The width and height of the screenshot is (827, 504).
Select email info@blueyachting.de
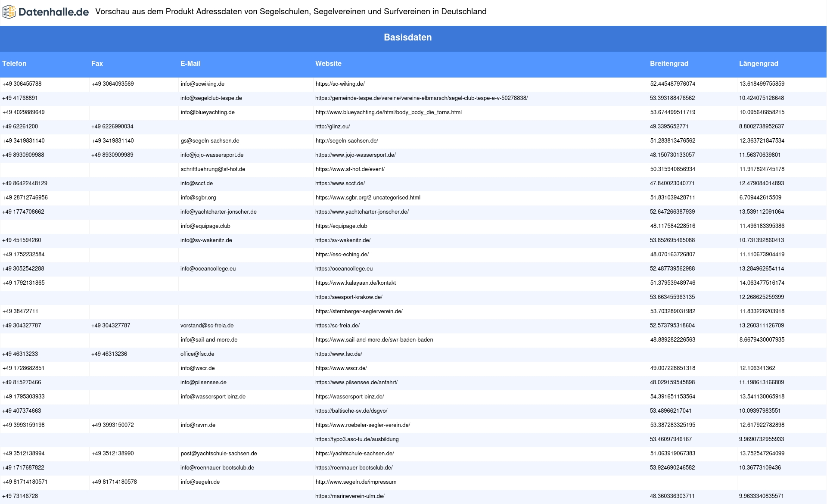[x=208, y=112]
